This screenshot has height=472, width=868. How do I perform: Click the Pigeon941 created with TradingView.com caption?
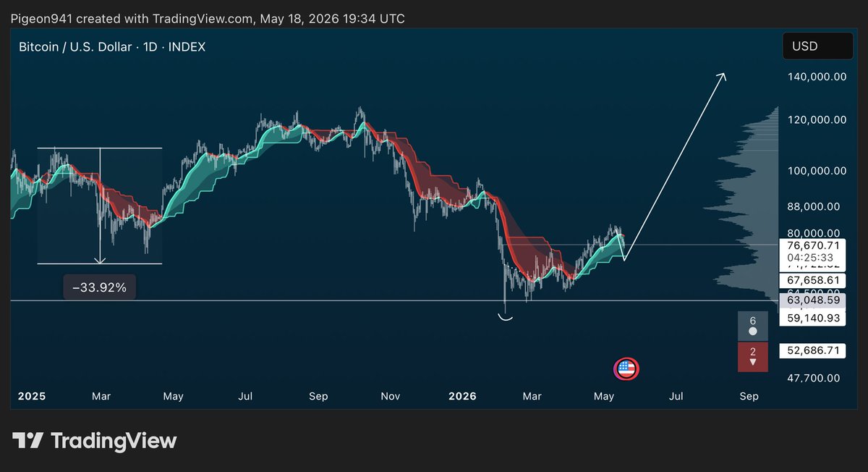pyautogui.click(x=207, y=17)
